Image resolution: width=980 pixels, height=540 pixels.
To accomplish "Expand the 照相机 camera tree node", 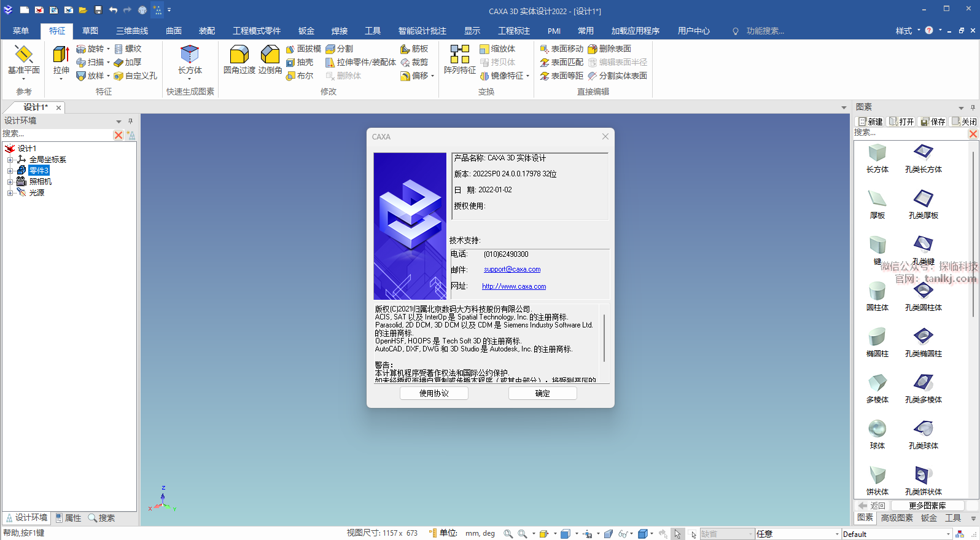I will pyautogui.click(x=10, y=182).
